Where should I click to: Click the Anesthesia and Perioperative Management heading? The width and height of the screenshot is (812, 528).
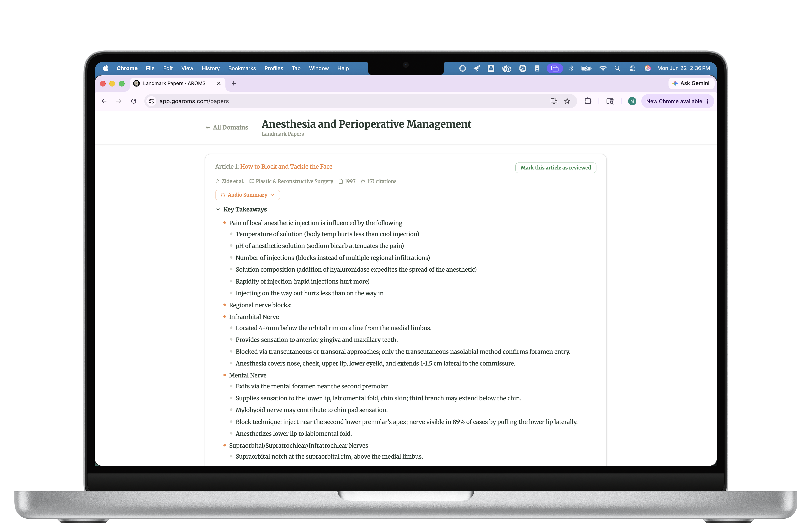[x=366, y=124]
